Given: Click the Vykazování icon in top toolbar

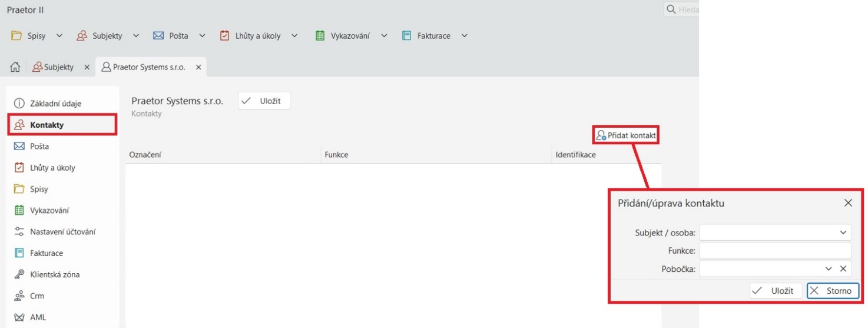Looking at the screenshot, I should [320, 36].
